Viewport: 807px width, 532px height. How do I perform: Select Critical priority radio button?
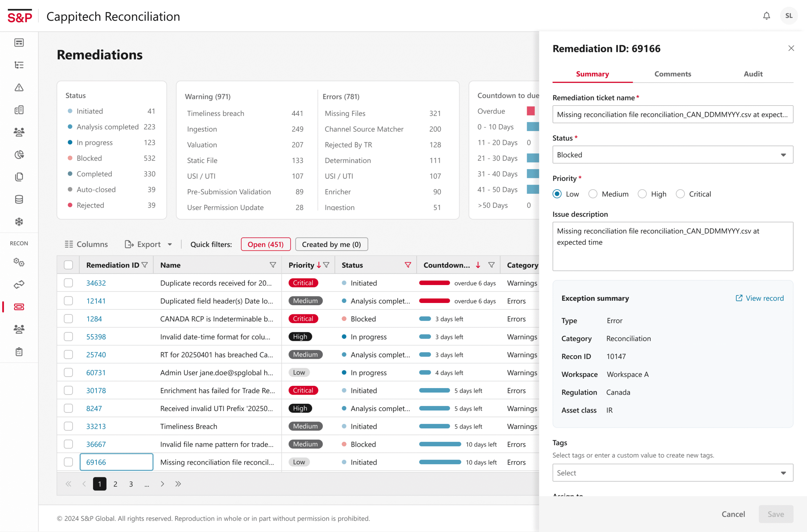[x=680, y=194]
